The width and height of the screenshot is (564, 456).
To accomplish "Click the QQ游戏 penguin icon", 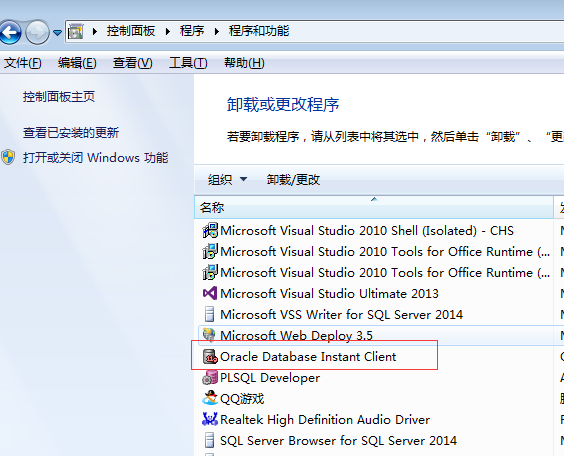I will point(210,398).
